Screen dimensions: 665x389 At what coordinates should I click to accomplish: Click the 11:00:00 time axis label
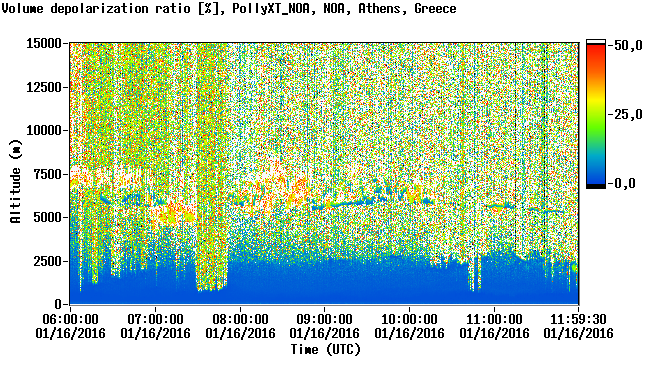[494, 319]
